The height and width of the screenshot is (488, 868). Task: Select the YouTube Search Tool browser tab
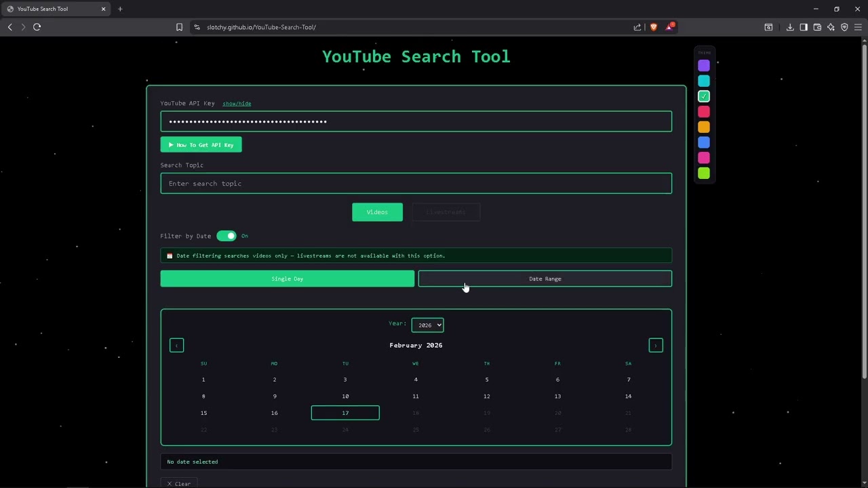[56, 9]
